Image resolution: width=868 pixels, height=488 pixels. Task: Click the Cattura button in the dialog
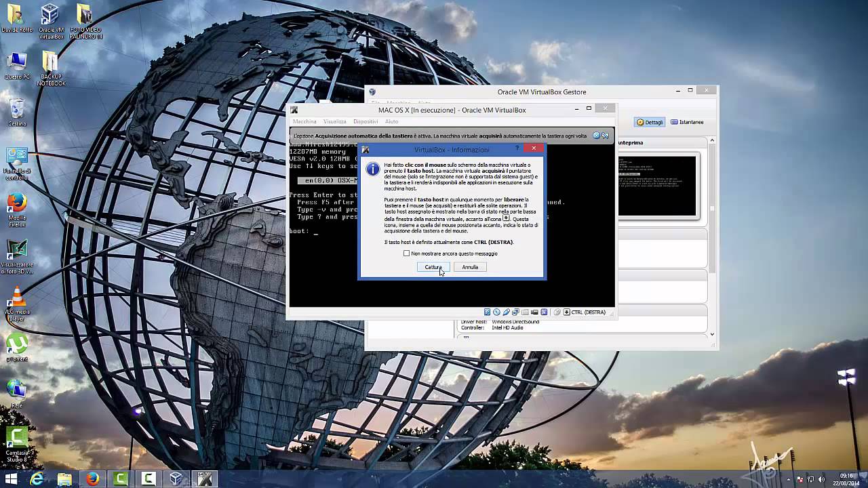click(x=433, y=267)
